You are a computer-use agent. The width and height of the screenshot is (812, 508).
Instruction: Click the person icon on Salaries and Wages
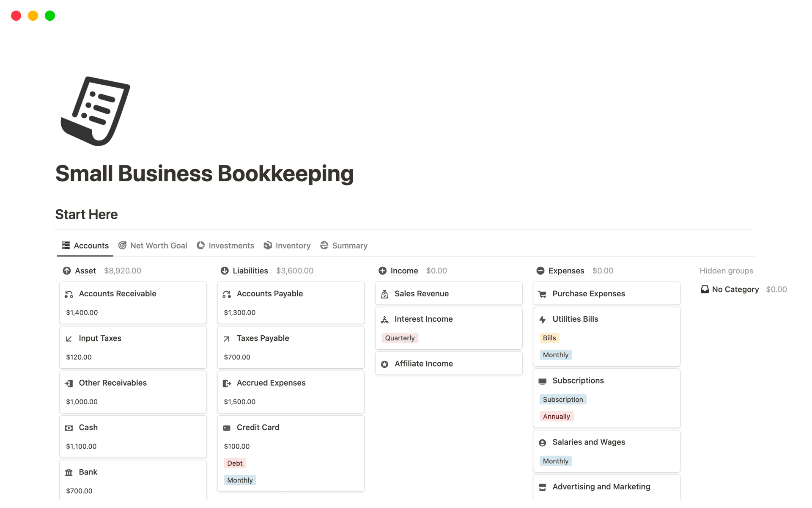click(x=542, y=443)
